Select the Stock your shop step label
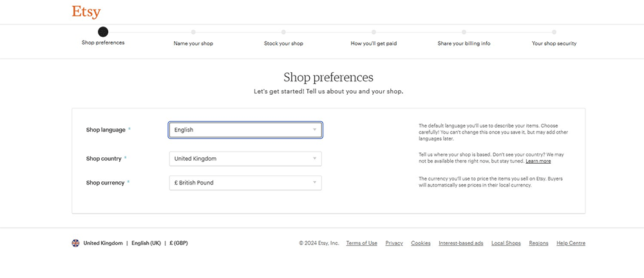This screenshot has height=278, width=644. pos(283,44)
